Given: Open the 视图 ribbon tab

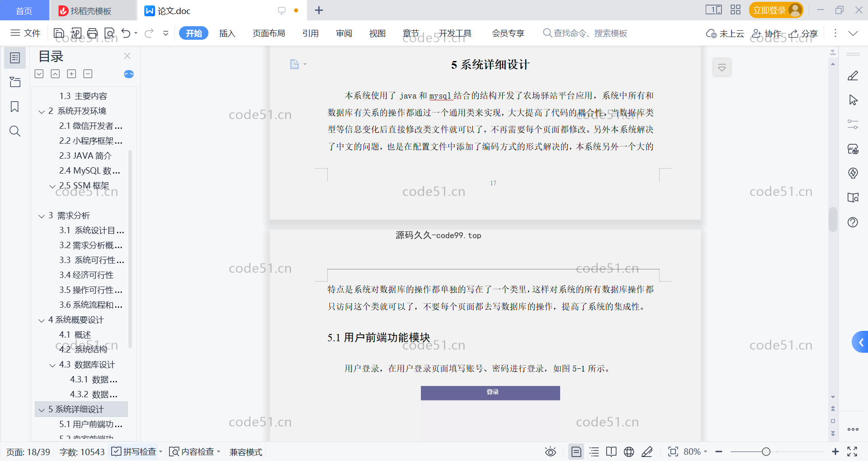Looking at the screenshot, I should coord(377,33).
